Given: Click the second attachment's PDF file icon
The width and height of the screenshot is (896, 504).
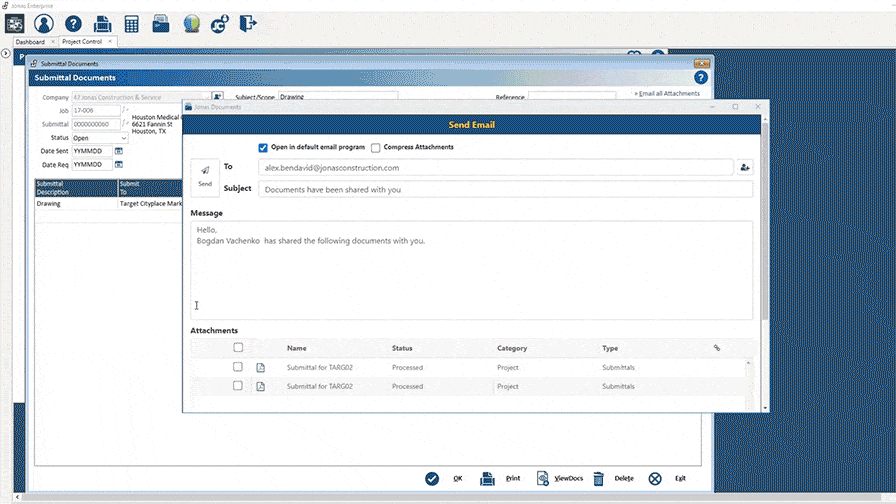Looking at the screenshot, I should (x=261, y=386).
